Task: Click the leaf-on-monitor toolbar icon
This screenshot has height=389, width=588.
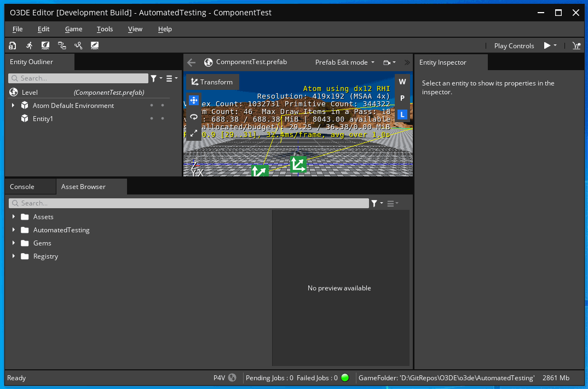Action: (45, 45)
